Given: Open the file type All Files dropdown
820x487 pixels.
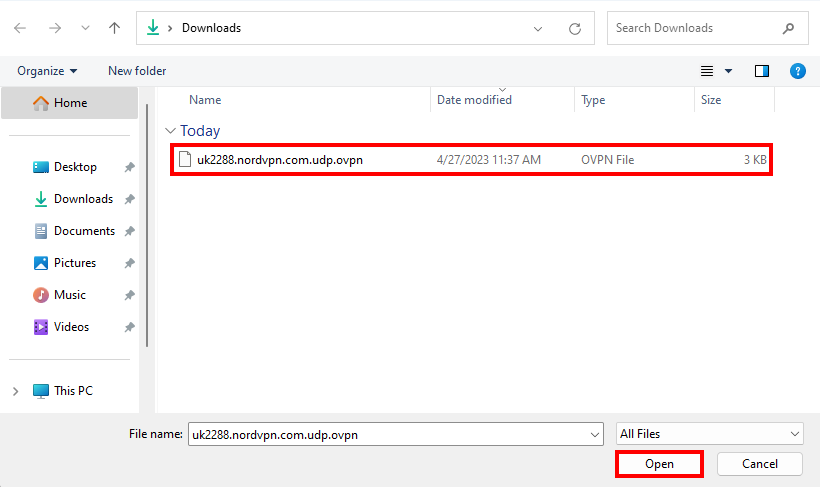Looking at the screenshot, I should pos(710,434).
